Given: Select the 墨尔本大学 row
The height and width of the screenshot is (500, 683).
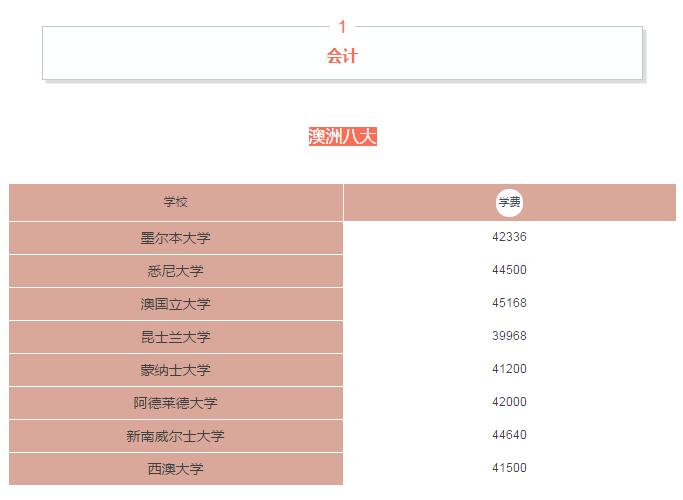Looking at the screenshot, I should [176, 238].
